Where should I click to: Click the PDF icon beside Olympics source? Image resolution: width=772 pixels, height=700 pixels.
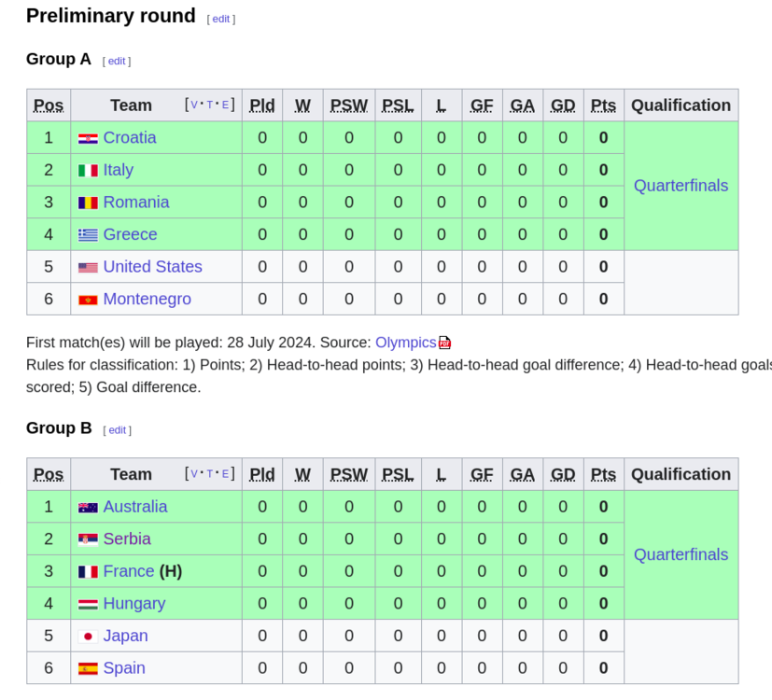pos(445,343)
